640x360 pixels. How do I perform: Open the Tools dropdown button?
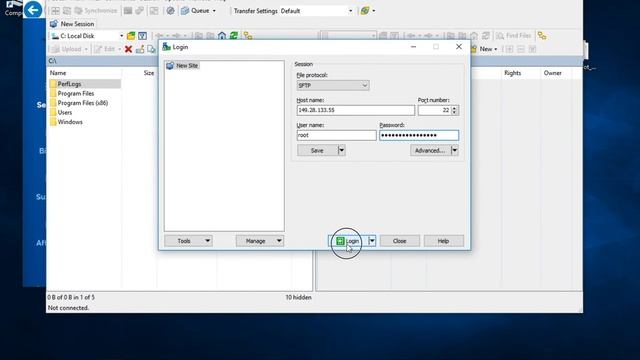(x=188, y=241)
